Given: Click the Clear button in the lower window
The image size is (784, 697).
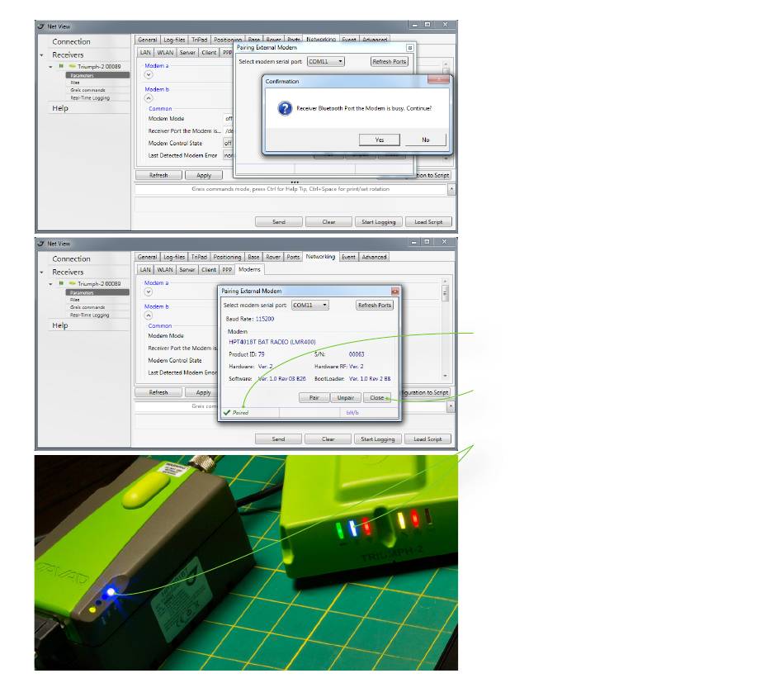Looking at the screenshot, I should pyautogui.click(x=328, y=439).
